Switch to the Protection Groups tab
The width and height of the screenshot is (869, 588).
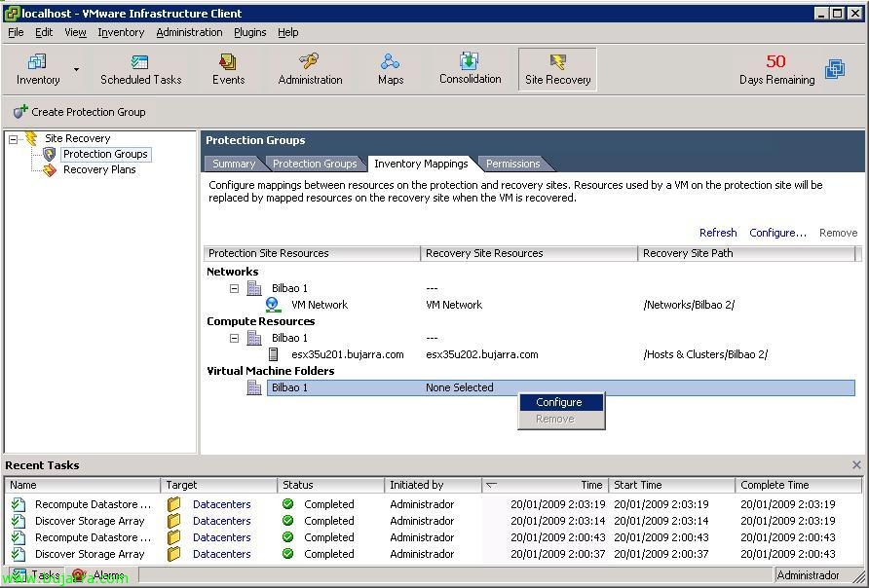pos(315,164)
